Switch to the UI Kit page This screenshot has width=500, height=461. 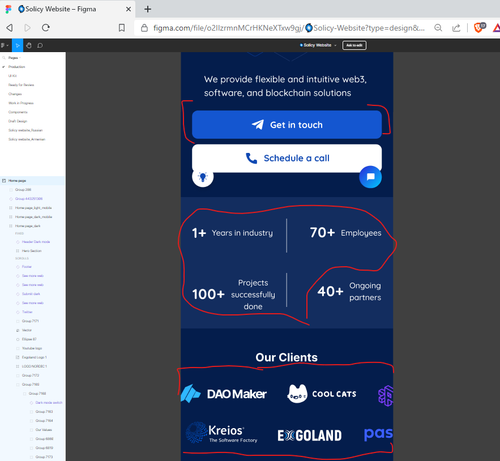[12, 76]
